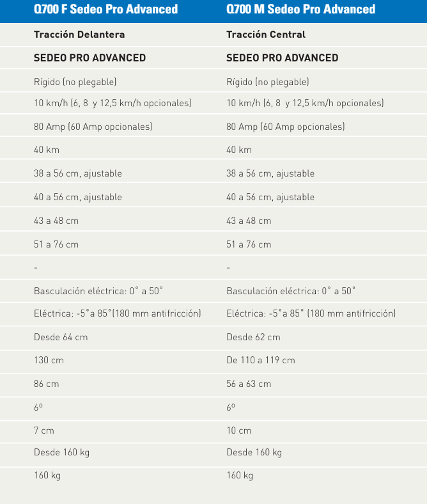
Task: Select the Tracción Central text
Action: [x=266, y=35]
